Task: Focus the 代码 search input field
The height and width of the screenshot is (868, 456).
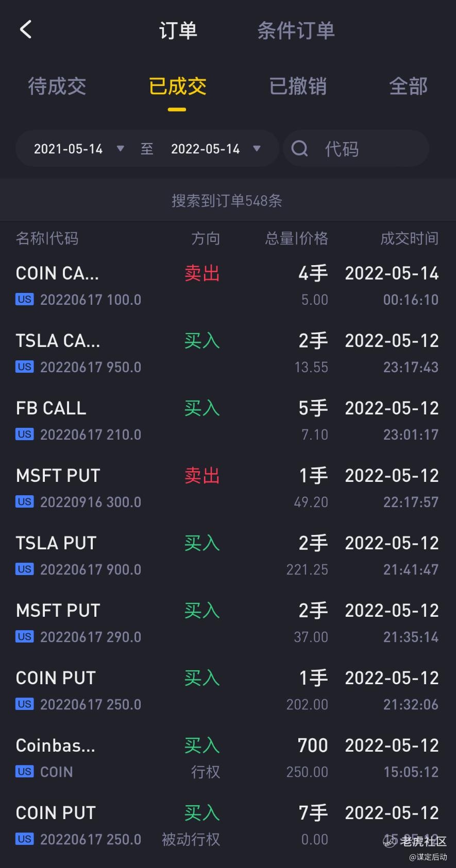Action: [357, 148]
